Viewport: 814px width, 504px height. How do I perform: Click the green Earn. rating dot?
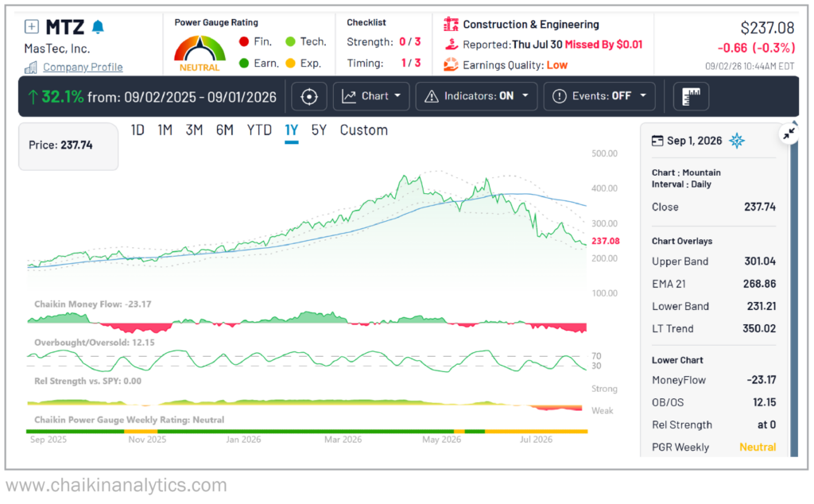[x=243, y=64]
